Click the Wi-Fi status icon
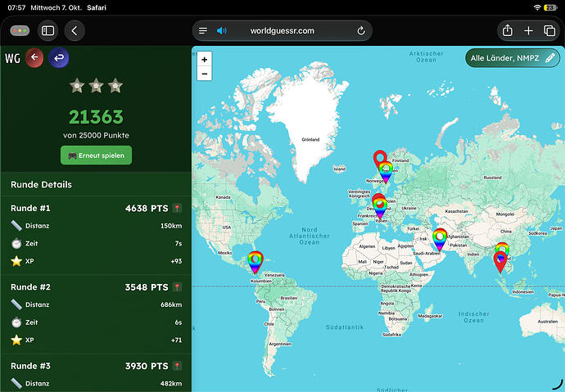This screenshot has width=565, height=392. pos(537,7)
